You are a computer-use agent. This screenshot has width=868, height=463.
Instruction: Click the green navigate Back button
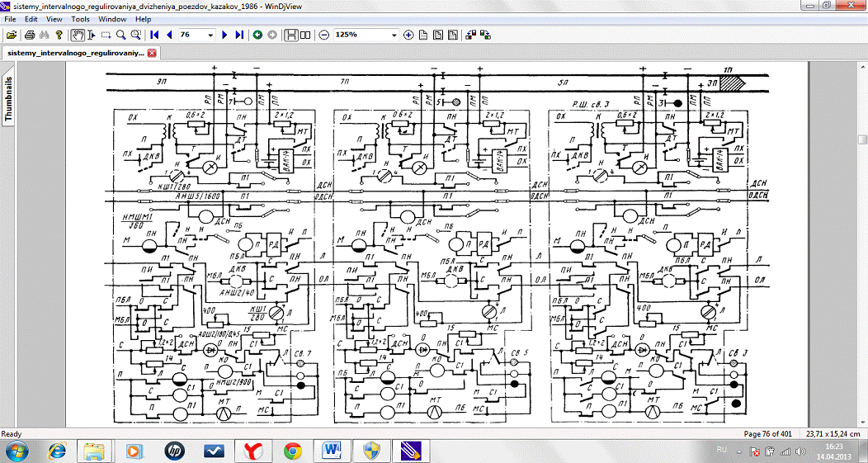coord(257,35)
